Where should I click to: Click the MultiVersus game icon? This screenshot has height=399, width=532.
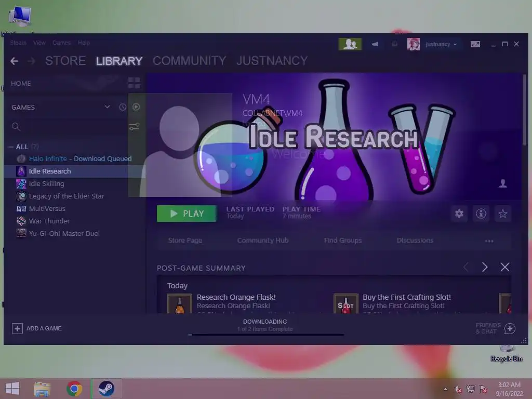[21, 209]
